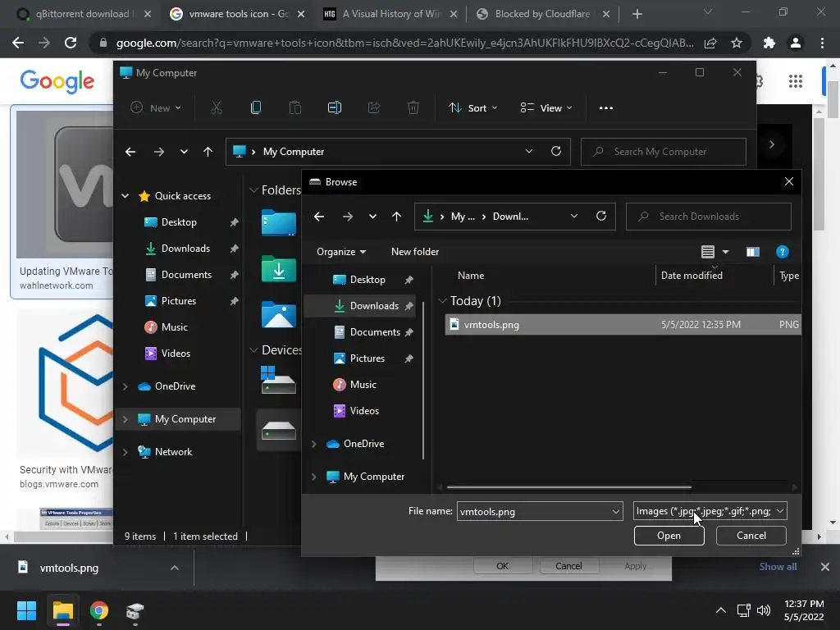This screenshot has height=630, width=840.
Task: Select Pictures in the Browse dialog sidebar
Action: coord(367,358)
